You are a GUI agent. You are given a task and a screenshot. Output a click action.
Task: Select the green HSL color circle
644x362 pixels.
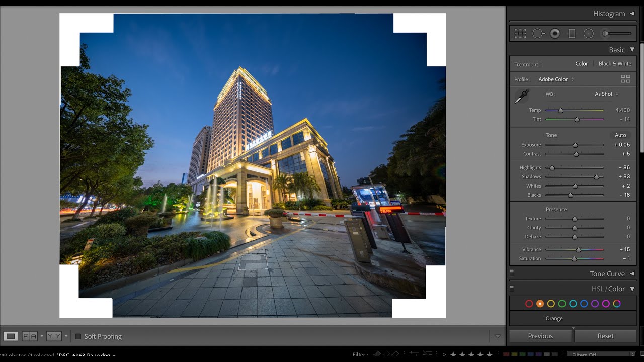point(562,304)
